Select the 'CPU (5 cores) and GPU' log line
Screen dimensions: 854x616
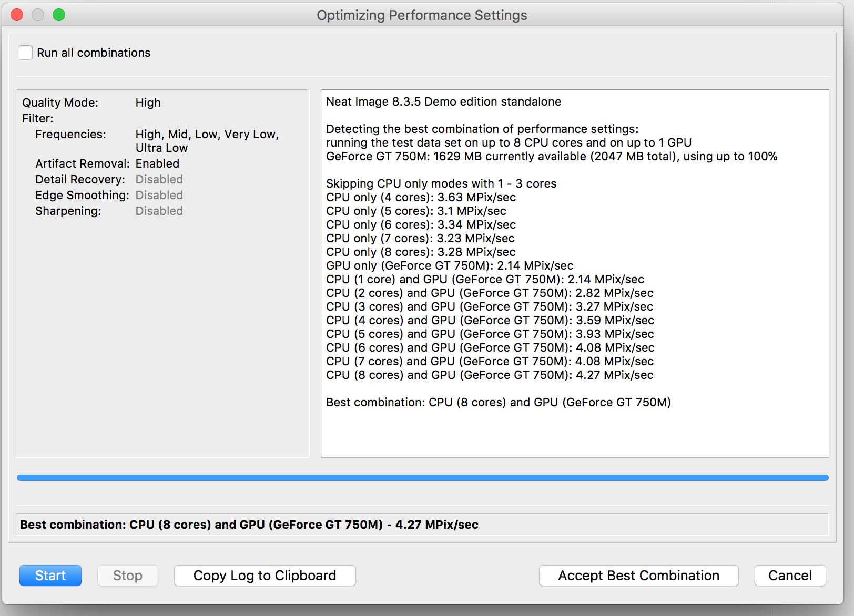pyautogui.click(x=490, y=334)
